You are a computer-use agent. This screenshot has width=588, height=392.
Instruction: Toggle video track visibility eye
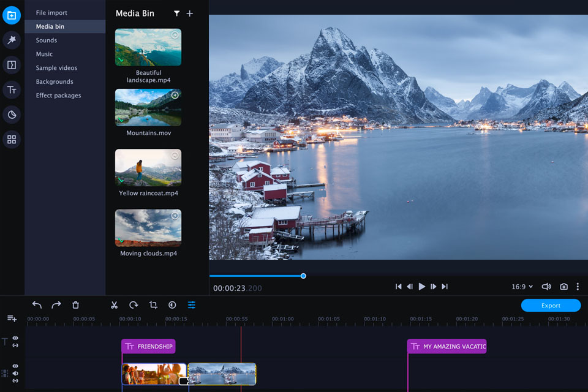(15, 366)
